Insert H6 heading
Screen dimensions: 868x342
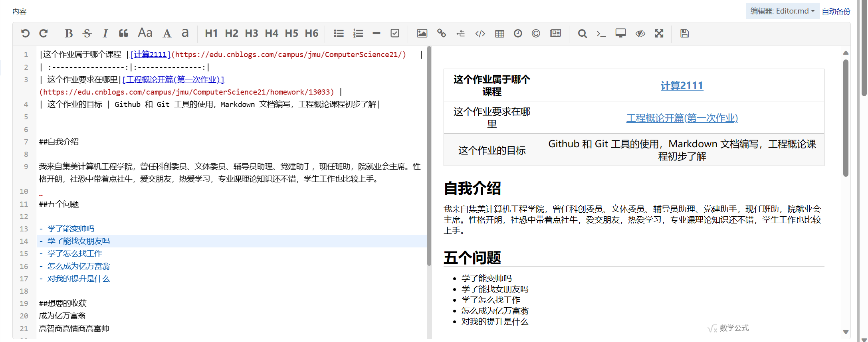coord(311,34)
